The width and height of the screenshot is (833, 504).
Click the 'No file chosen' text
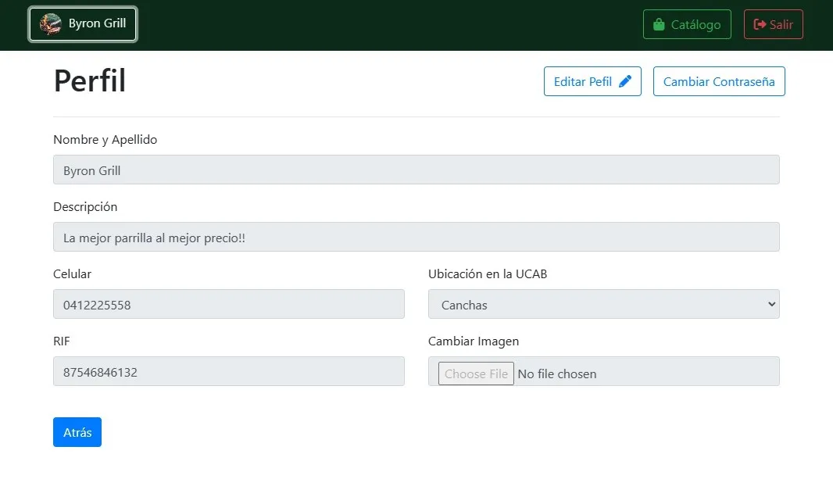(x=557, y=374)
